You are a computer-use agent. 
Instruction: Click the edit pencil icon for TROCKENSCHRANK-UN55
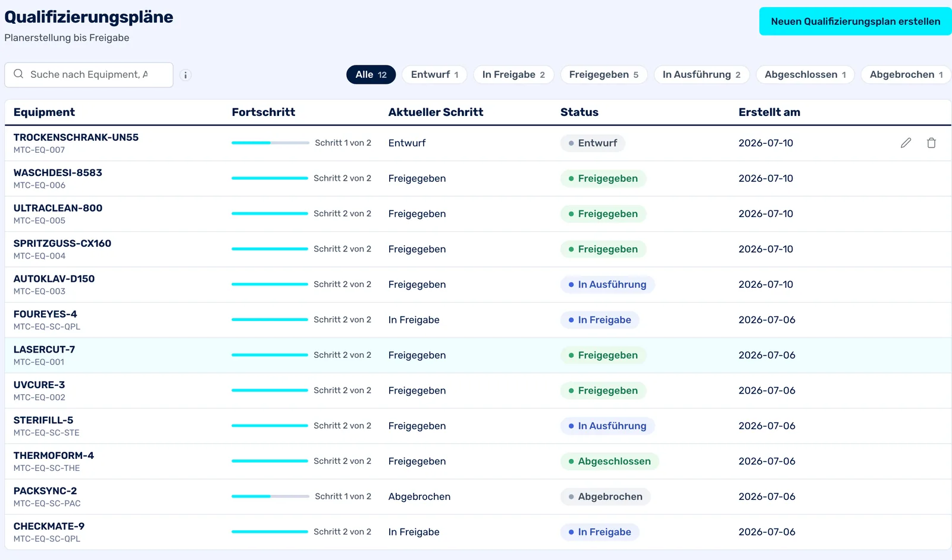click(906, 143)
